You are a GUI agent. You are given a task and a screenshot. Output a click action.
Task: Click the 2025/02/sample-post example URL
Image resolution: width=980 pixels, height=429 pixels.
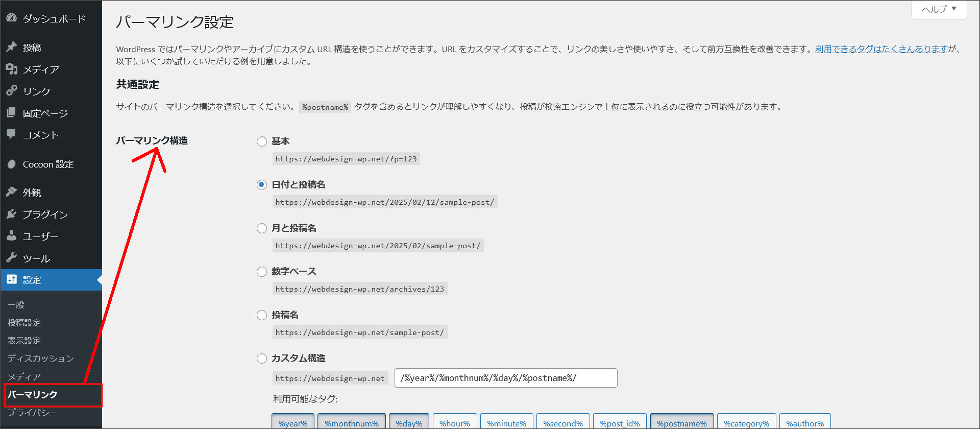click(x=378, y=246)
